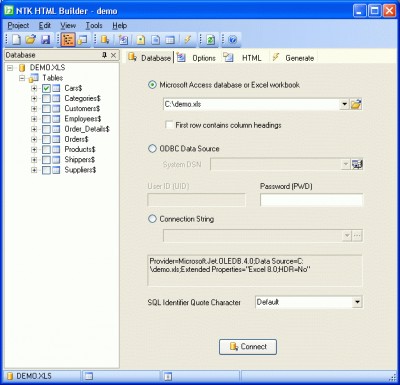
Task: Collapse the DEMO.XLS tree node
Action: tap(10, 68)
